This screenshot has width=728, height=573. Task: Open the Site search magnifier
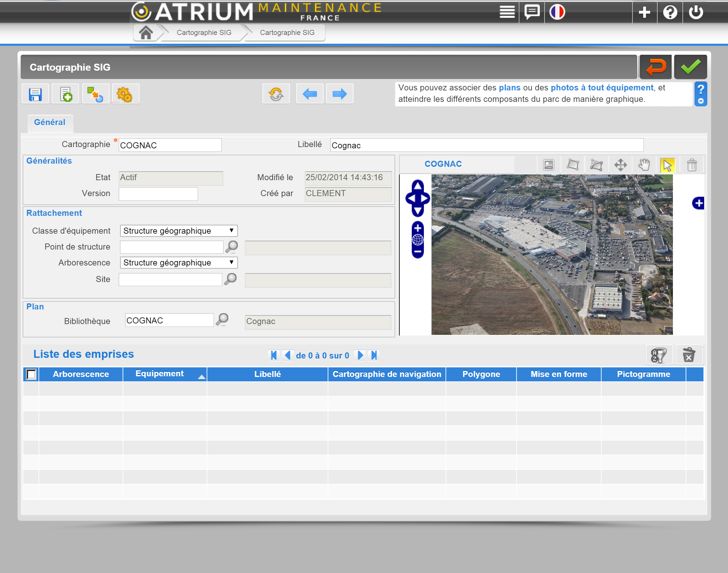tap(231, 279)
